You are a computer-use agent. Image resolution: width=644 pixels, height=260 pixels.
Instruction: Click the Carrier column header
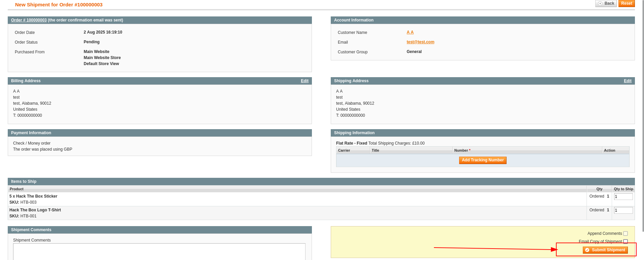click(344, 150)
